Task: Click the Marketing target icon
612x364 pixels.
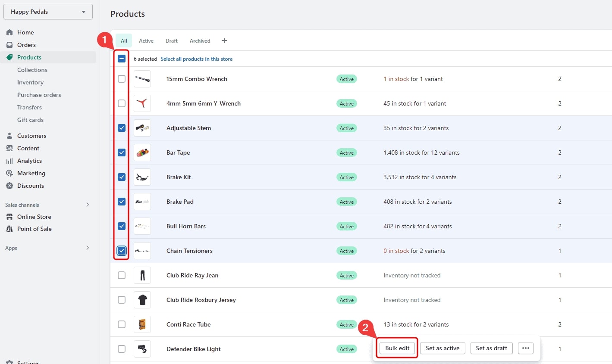Action: click(x=9, y=173)
